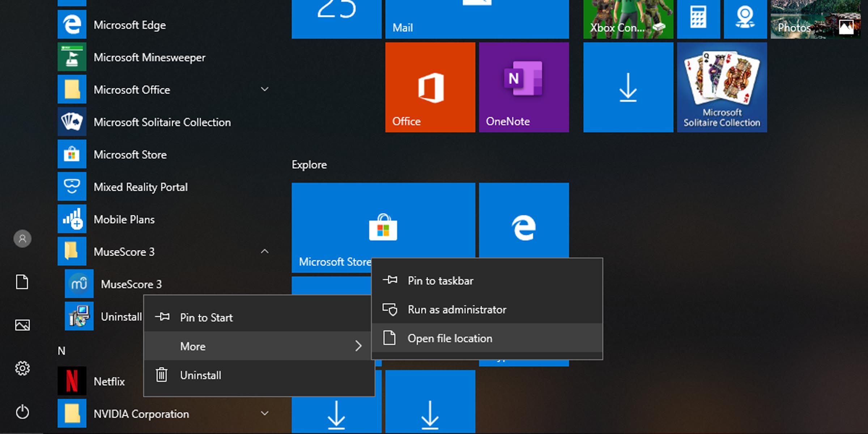Open the OneNote tile
The width and height of the screenshot is (868, 434).
tap(524, 87)
